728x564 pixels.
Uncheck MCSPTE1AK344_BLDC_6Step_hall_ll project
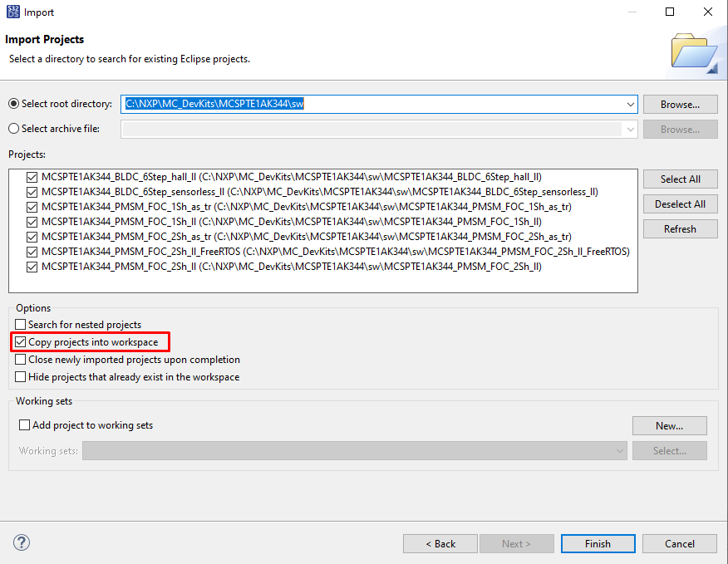pyautogui.click(x=32, y=177)
